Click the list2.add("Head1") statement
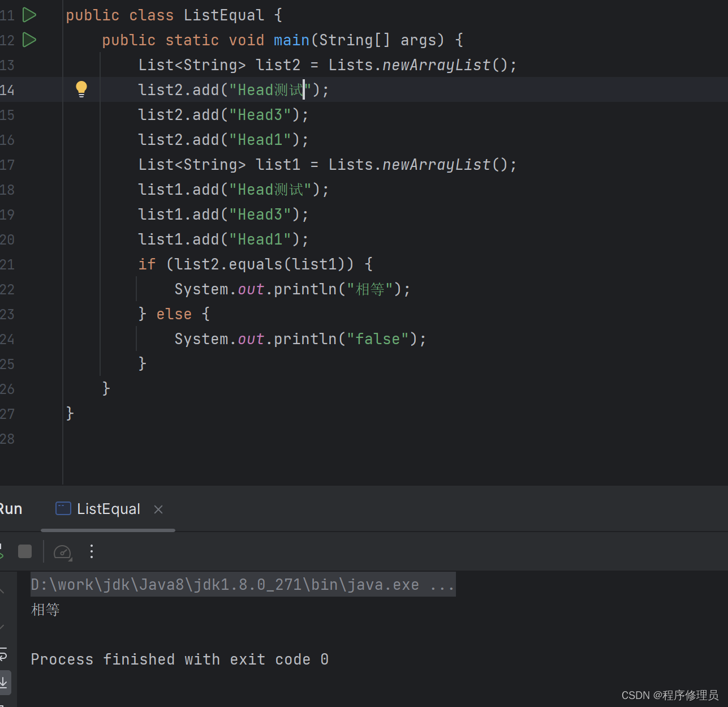 click(223, 140)
